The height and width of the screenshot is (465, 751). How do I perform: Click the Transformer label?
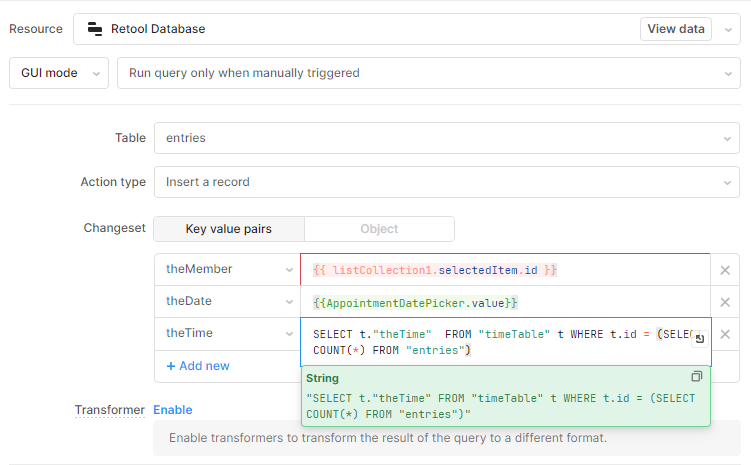(110, 410)
